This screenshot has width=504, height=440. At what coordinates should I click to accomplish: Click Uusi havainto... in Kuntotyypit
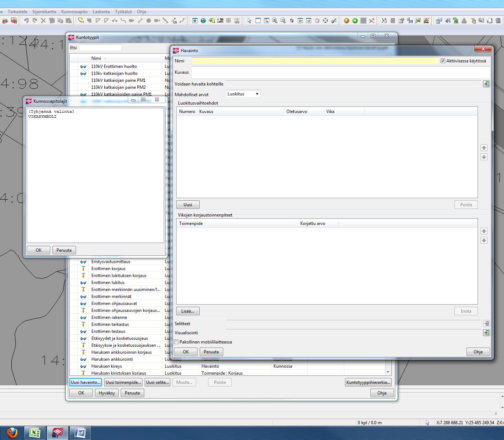(86, 382)
